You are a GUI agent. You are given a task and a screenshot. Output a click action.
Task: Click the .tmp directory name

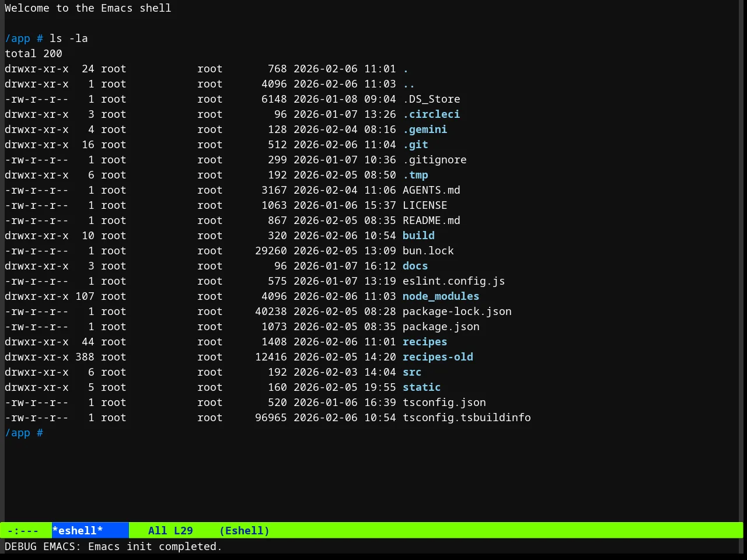tap(416, 174)
